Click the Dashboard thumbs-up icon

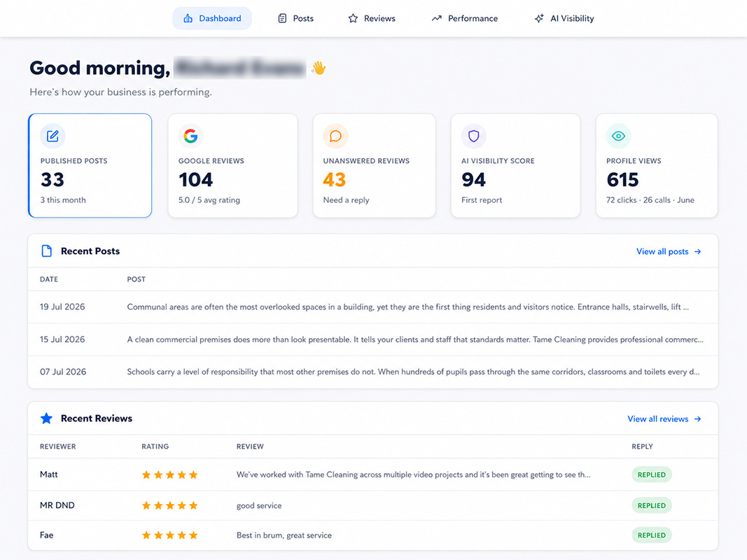point(188,18)
